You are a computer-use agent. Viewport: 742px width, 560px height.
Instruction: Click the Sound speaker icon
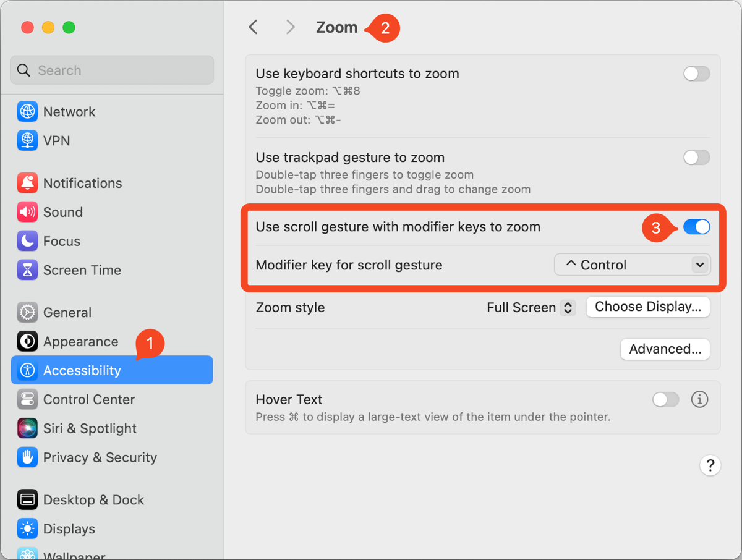coord(27,212)
